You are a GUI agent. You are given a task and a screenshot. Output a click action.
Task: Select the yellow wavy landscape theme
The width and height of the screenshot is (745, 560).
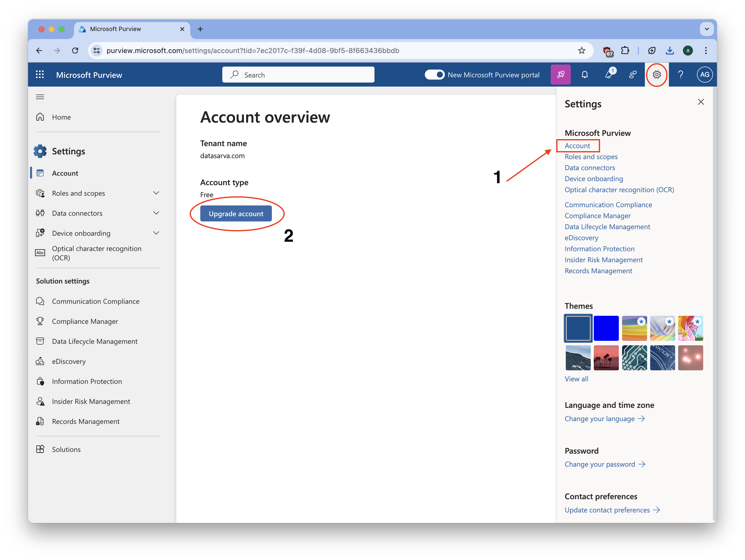(634, 328)
